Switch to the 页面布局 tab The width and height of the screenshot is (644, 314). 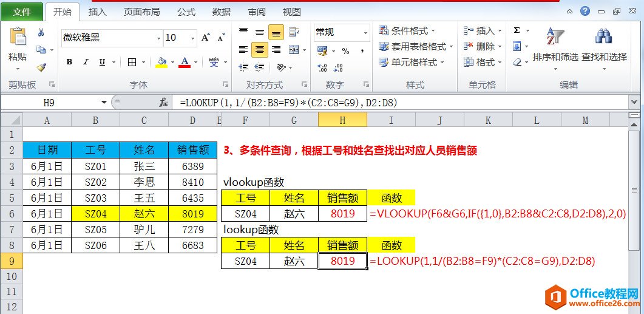click(x=141, y=12)
